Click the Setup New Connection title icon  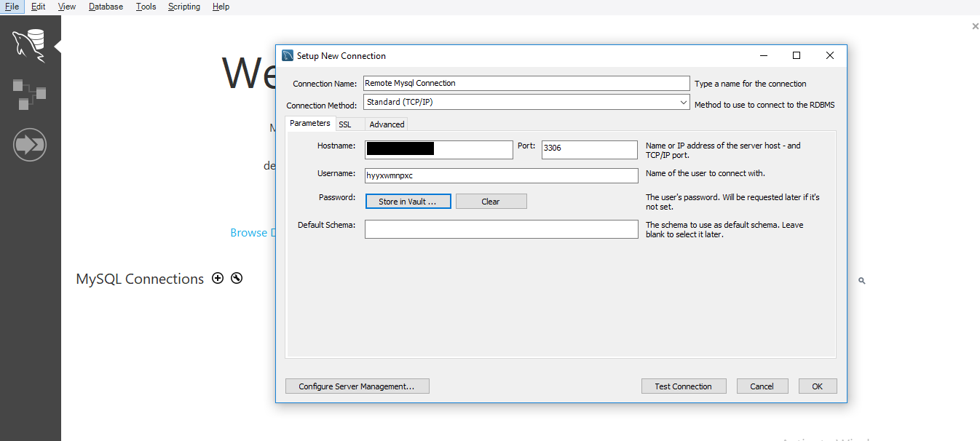click(288, 55)
